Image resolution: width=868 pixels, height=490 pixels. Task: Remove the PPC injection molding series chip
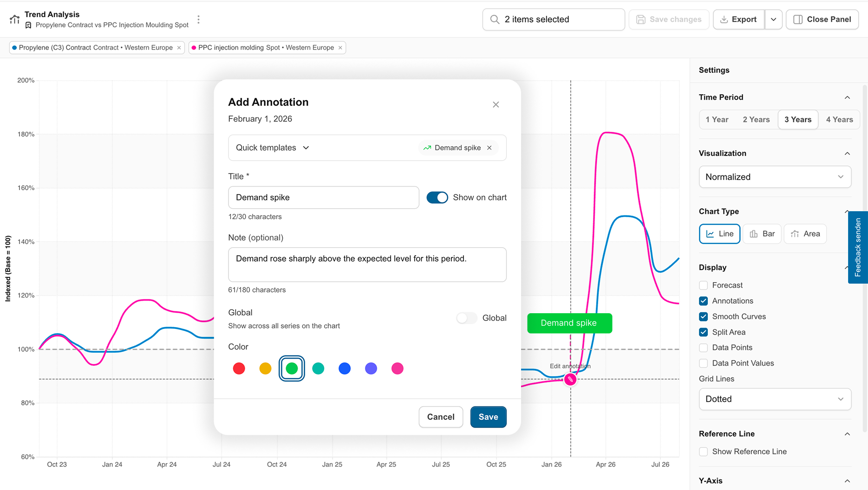tap(340, 48)
